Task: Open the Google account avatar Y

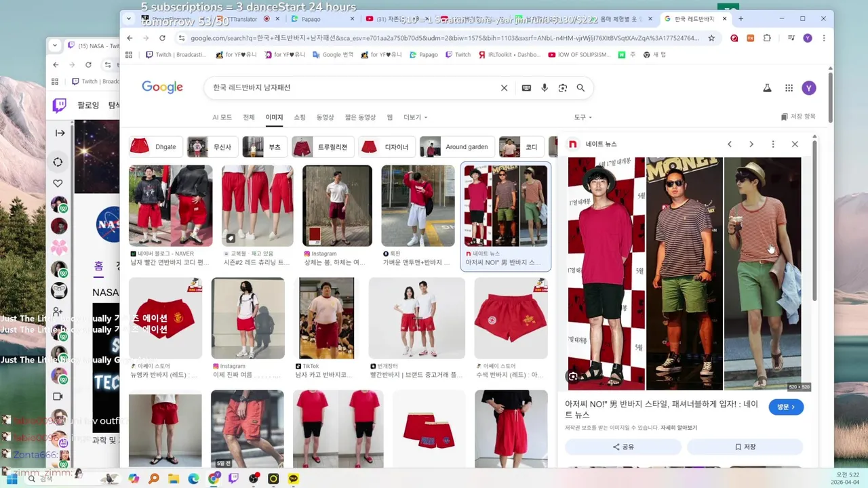Action: click(x=808, y=88)
